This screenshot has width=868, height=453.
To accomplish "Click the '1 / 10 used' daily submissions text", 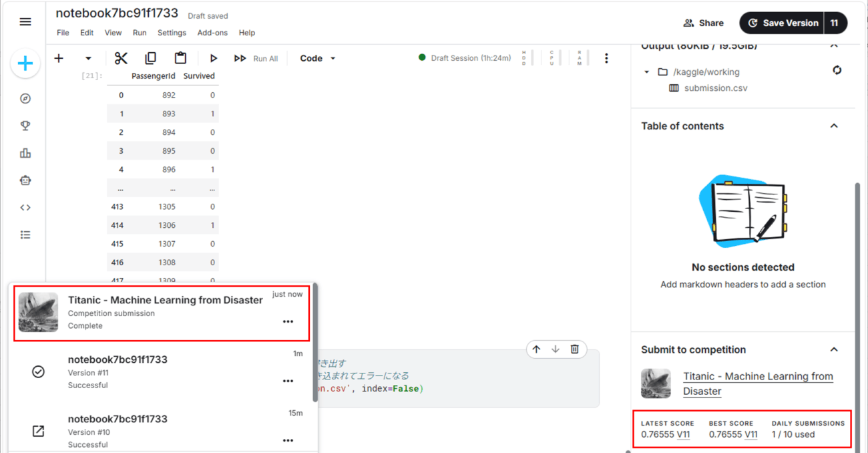I will click(793, 434).
